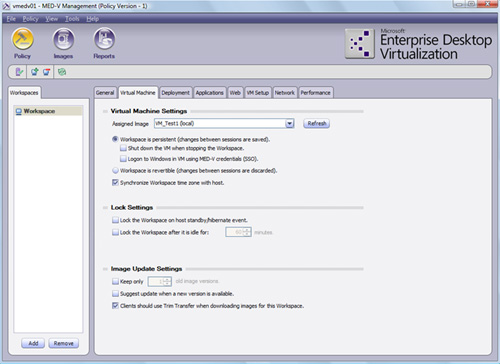The image size is (500, 364).
Task: Switch to the VM Setup tab
Action: pyautogui.click(x=258, y=93)
